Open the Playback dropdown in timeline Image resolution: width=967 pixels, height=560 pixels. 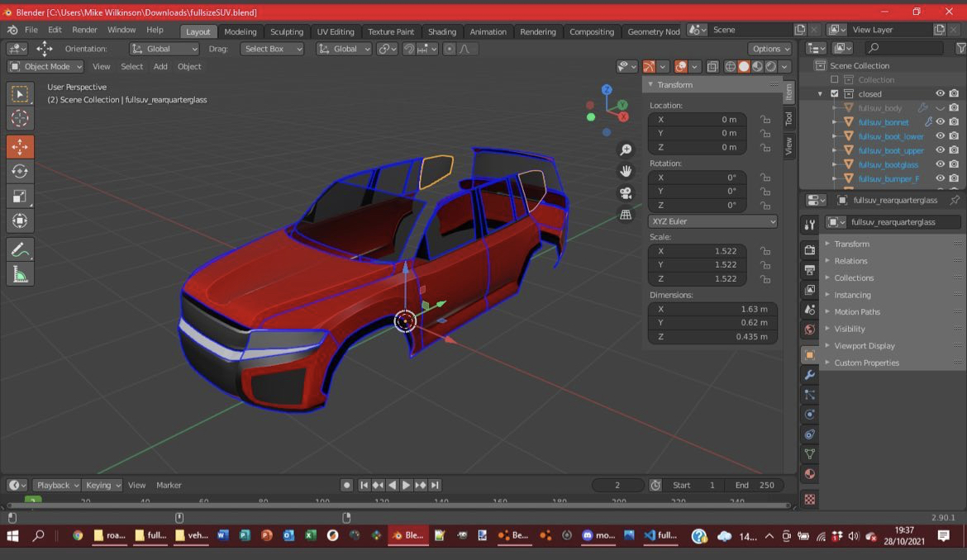(x=57, y=485)
